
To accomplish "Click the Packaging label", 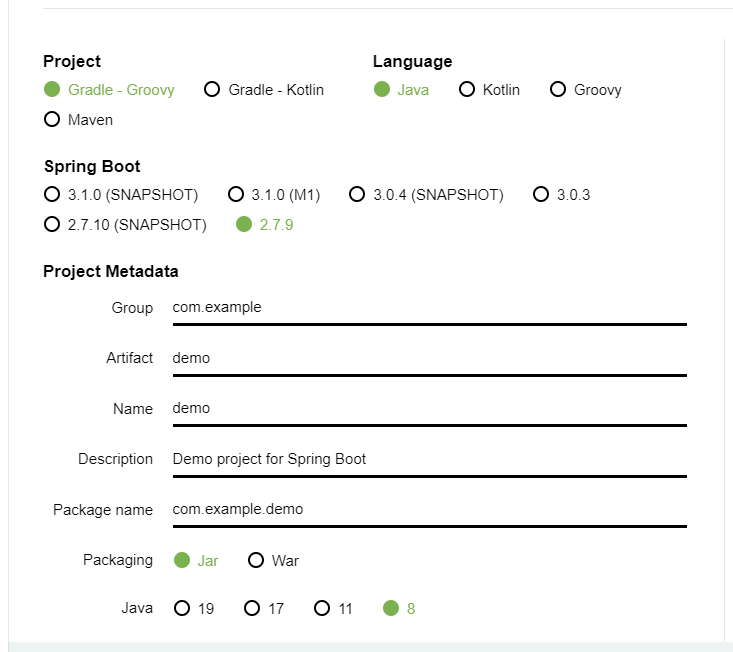I will pos(118,560).
